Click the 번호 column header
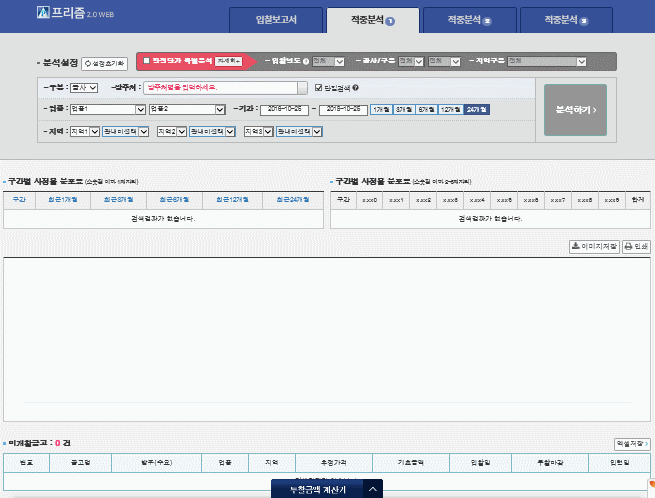 (x=26, y=463)
